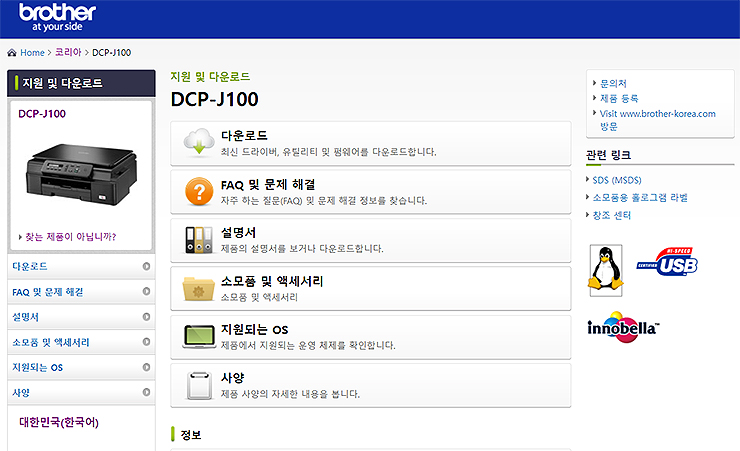
Task: Open the 창조 센터 link
Action: point(612,216)
